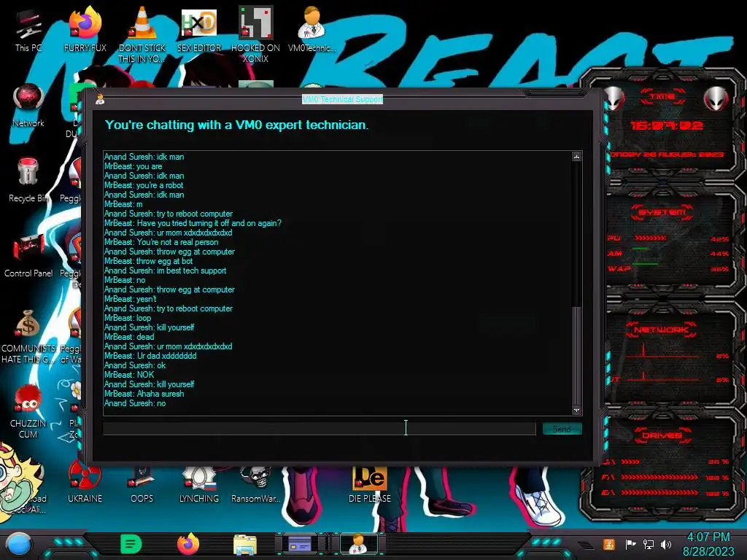
Task: Open the RansomWar skull shortcut
Action: 255,483
